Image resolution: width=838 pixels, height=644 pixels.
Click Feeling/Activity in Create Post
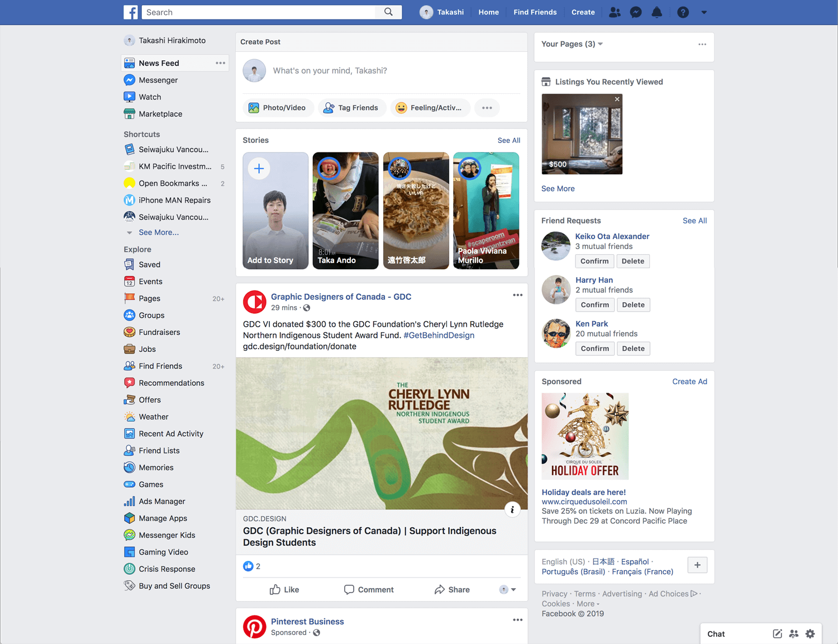(430, 108)
